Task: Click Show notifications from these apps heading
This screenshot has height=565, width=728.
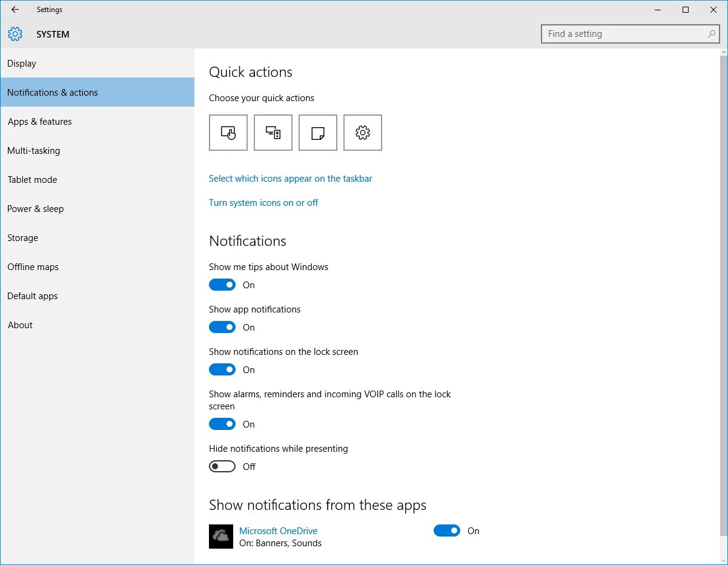Action: coord(317,505)
